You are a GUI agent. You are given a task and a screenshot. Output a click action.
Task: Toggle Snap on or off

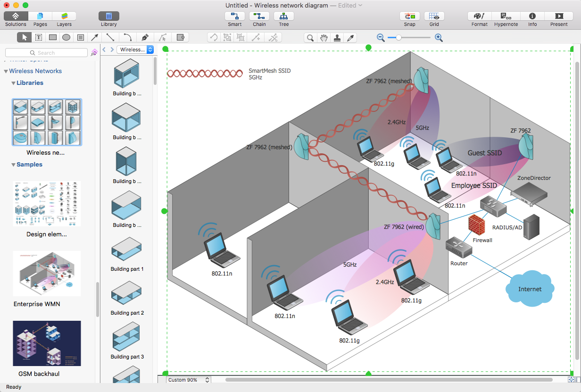pos(409,17)
